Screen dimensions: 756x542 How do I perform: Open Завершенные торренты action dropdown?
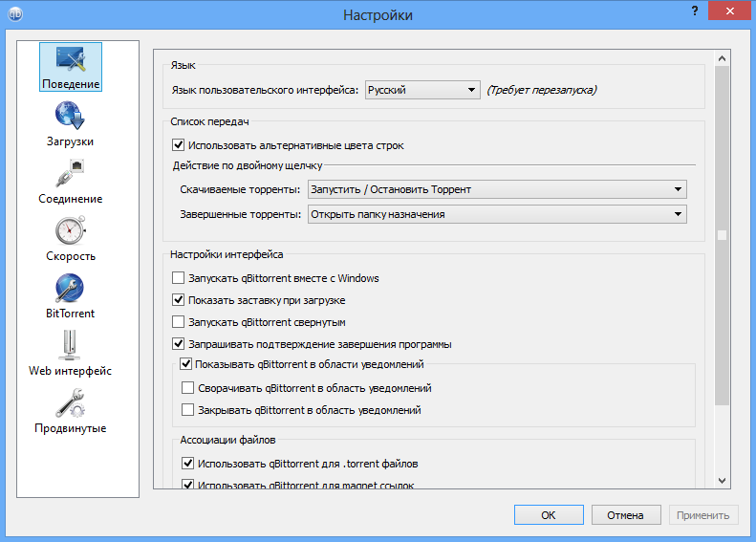(497, 214)
